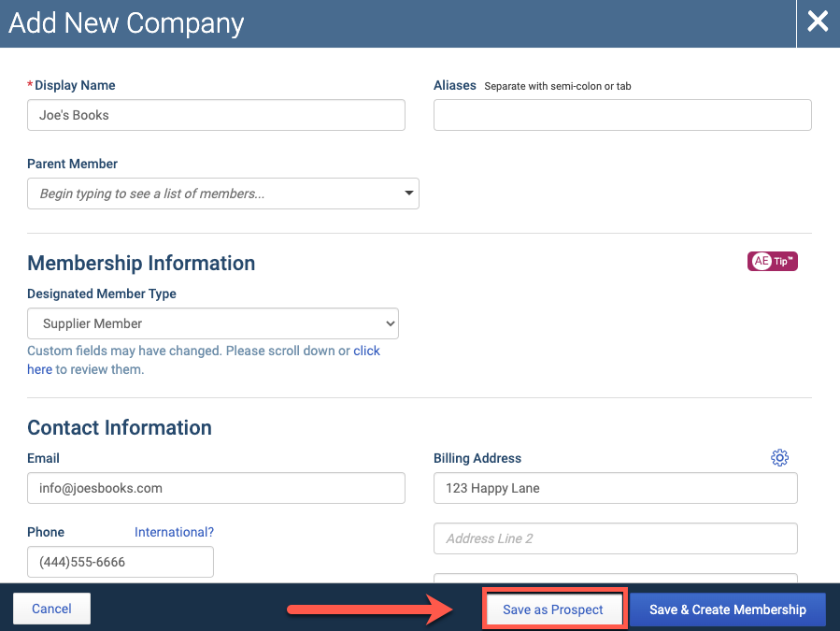The image size is (840, 631).
Task: Select the Display Name text field
Action: coord(216,115)
